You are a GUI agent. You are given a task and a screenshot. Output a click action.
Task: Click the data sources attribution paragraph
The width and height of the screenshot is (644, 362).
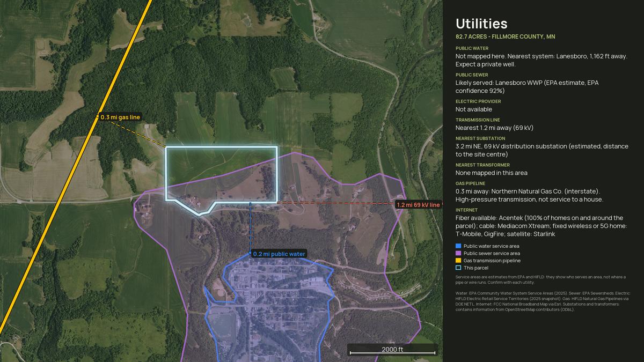543,301
